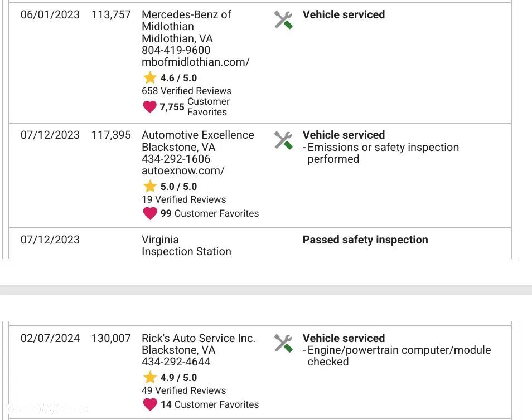This screenshot has height=420, width=532.
Task: Select the Automotive Excellence shop name
Action: click(197, 135)
